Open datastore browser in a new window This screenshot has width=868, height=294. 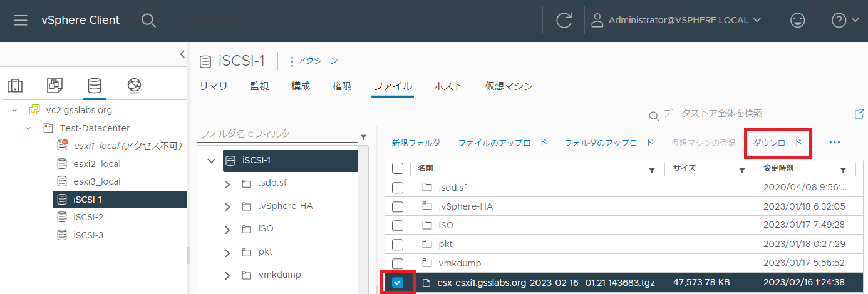pyautogui.click(x=859, y=114)
